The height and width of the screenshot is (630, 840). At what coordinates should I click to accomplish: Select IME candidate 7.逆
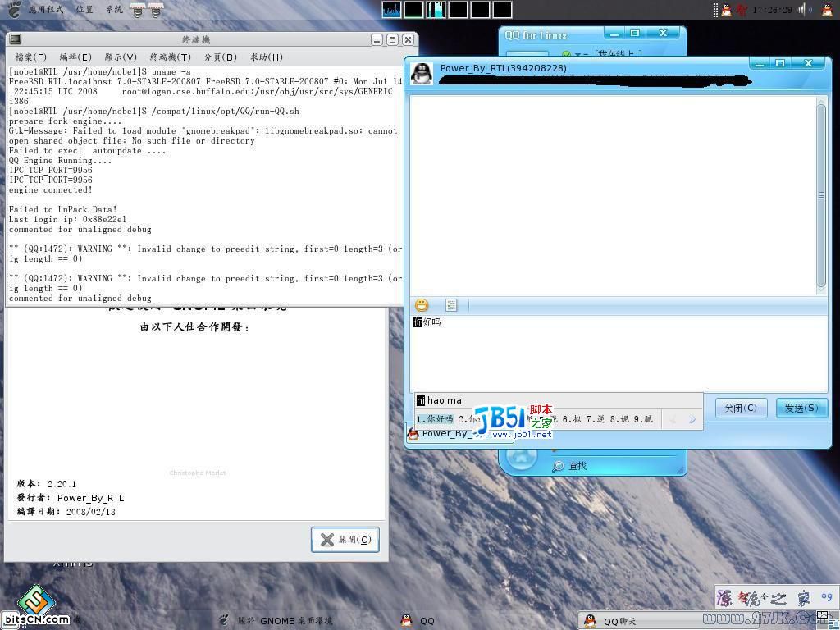click(596, 419)
